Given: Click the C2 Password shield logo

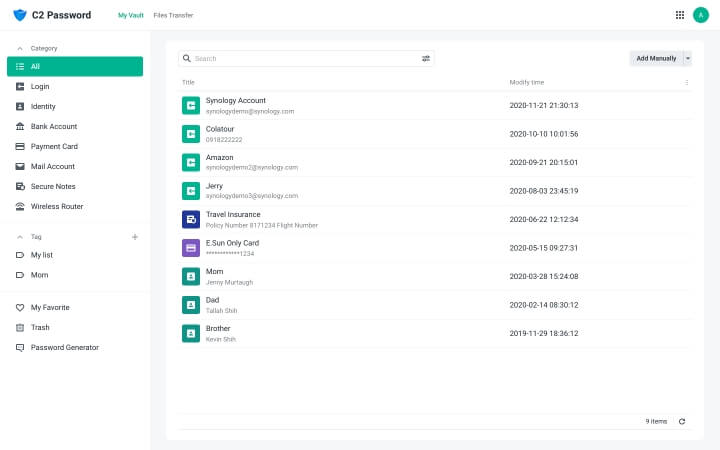Looking at the screenshot, I should point(19,15).
